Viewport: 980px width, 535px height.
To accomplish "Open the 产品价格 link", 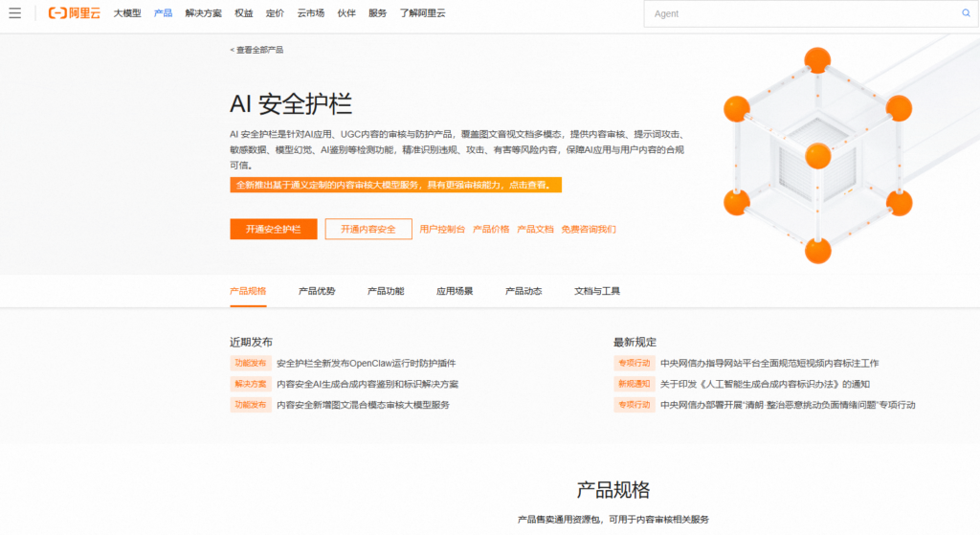I will 491,230.
